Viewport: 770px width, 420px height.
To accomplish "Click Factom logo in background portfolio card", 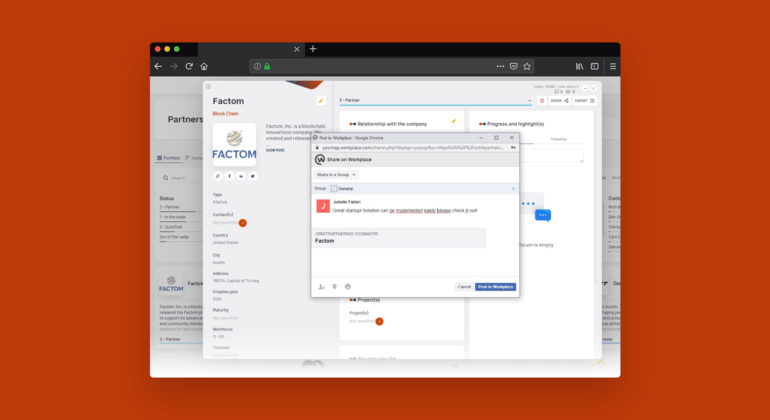I will (x=171, y=284).
